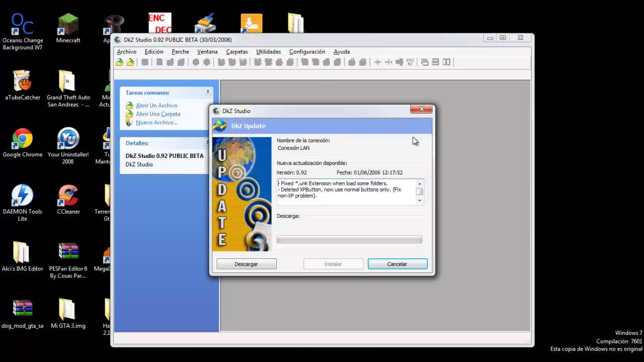This screenshot has width=644, height=362.
Task: Select the Your Uninstaller! 2008 icon
Action: (x=68, y=146)
